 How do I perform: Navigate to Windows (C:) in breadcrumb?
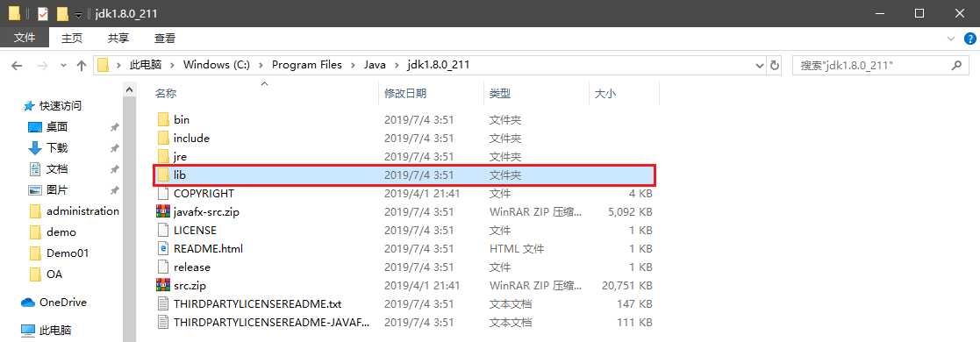pyautogui.click(x=217, y=65)
